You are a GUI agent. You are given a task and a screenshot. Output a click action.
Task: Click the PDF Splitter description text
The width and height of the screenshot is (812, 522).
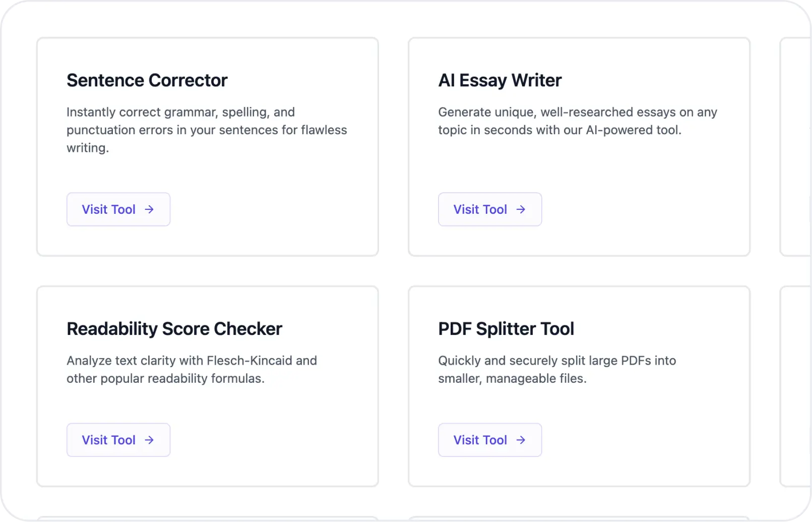coord(557,369)
